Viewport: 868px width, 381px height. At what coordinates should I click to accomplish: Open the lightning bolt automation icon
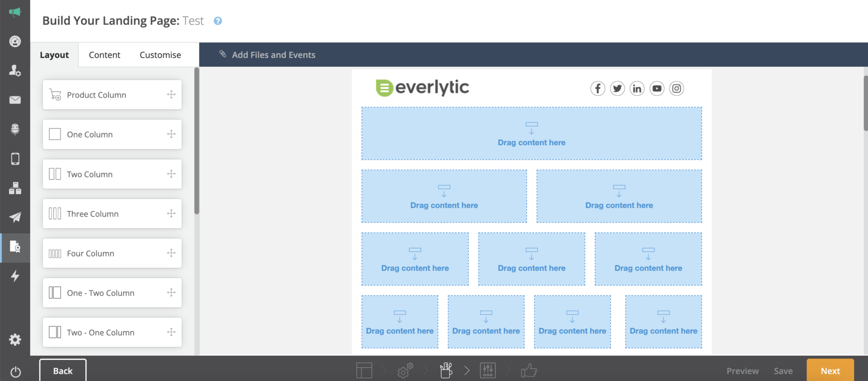15,276
